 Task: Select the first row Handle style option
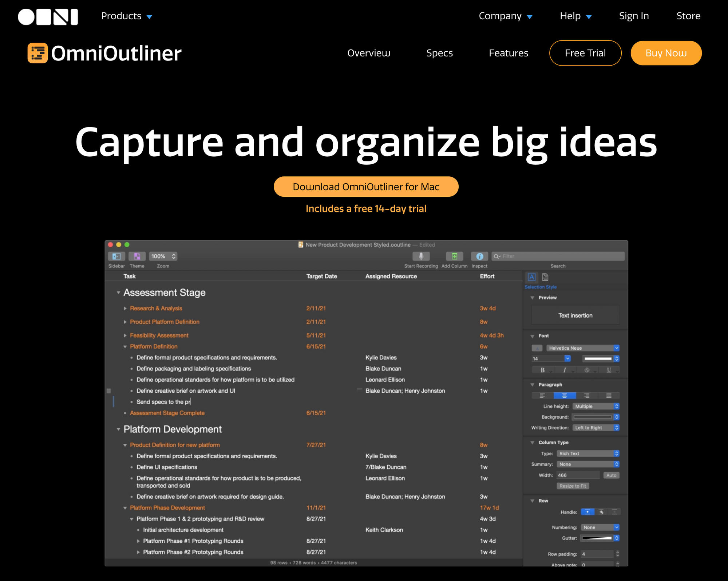[587, 512]
